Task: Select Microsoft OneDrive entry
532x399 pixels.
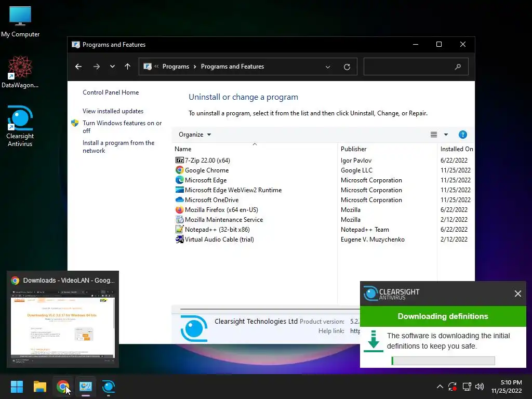Action: pos(212,199)
